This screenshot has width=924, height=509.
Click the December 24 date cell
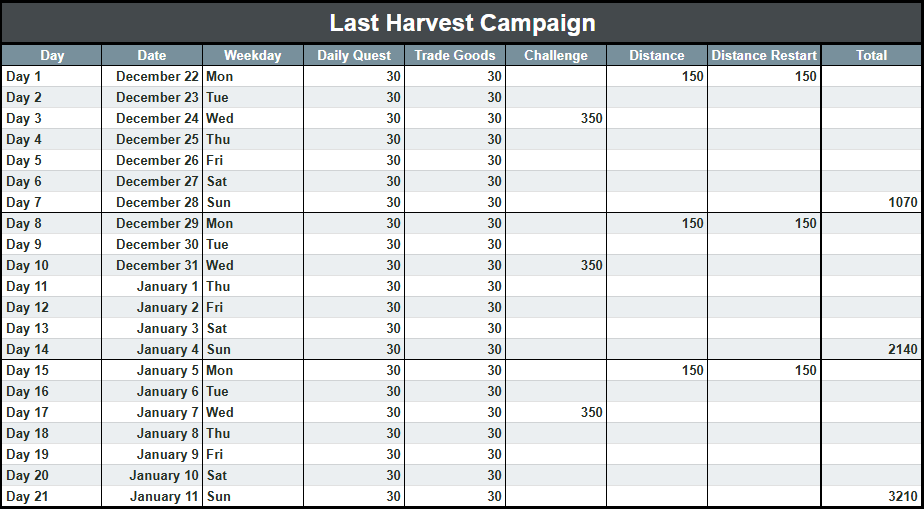point(157,118)
